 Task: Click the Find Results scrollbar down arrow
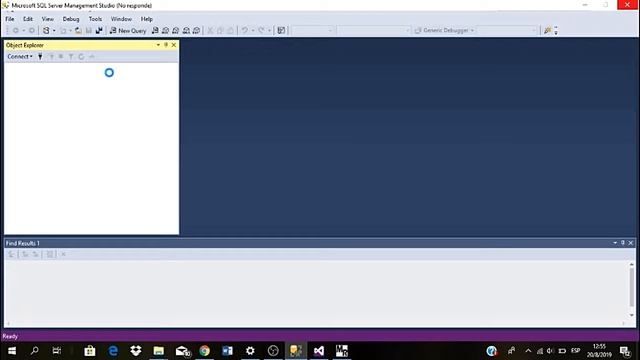tap(631, 315)
